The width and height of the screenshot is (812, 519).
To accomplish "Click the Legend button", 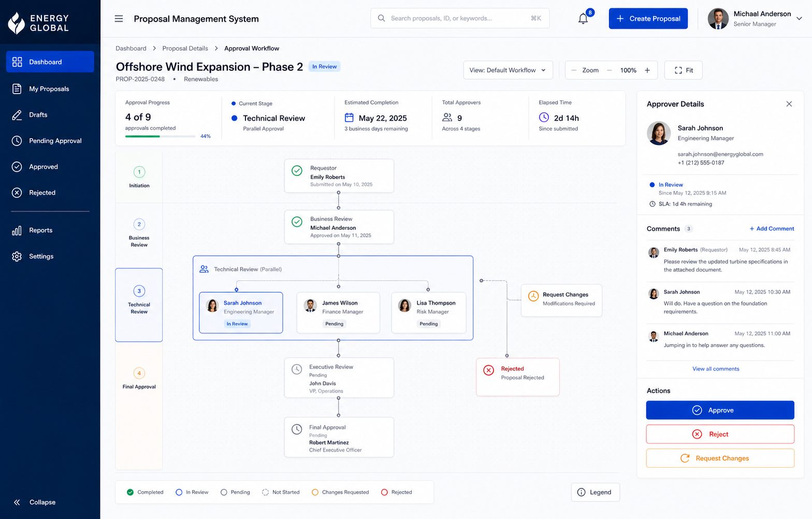I will click(596, 492).
